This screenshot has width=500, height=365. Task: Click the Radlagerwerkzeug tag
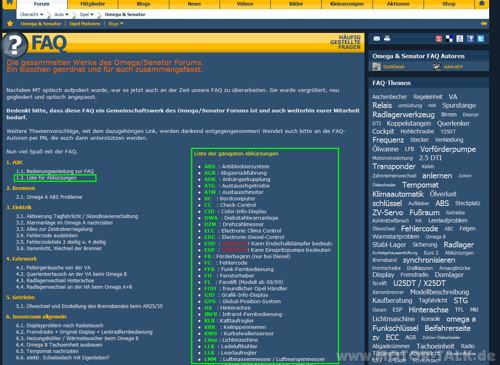(403, 115)
